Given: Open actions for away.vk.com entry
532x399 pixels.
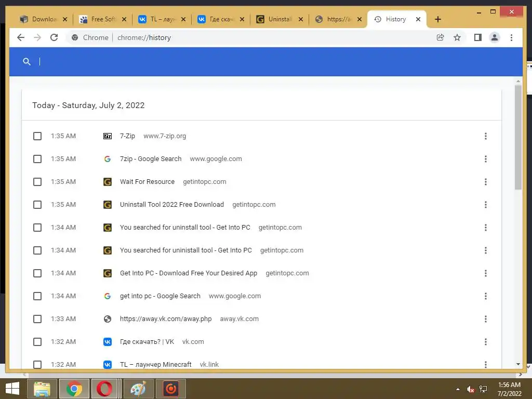Looking at the screenshot, I should point(486,319).
